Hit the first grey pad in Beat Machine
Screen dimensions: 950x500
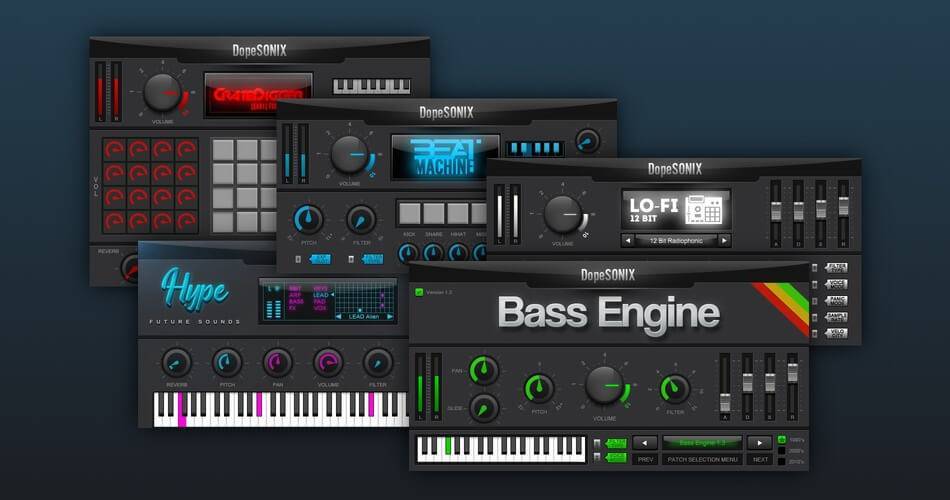pos(410,213)
